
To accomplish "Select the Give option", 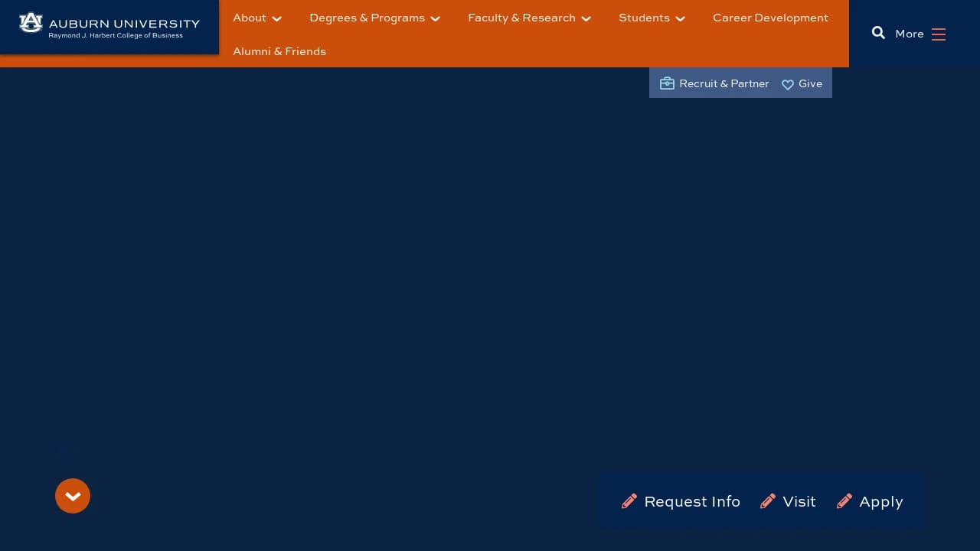I will point(810,83).
